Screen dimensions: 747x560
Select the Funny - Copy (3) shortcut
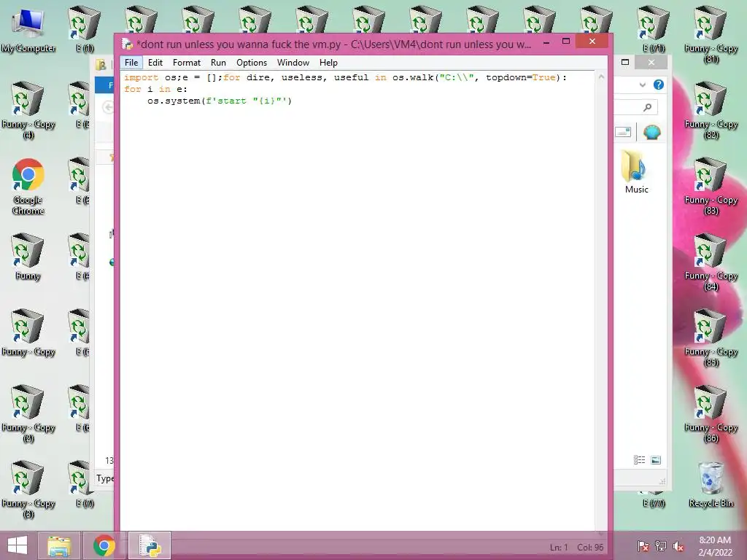[28, 489]
